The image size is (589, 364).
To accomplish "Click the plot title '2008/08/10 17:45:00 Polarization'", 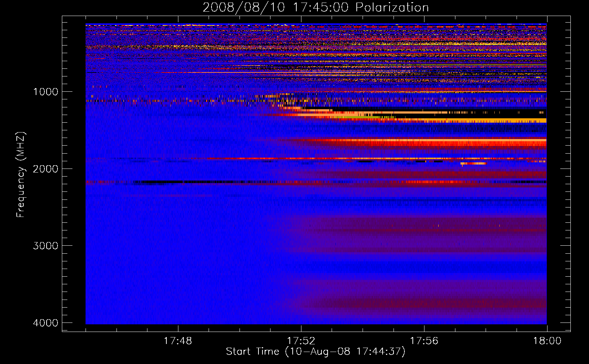I will [x=316, y=7].
